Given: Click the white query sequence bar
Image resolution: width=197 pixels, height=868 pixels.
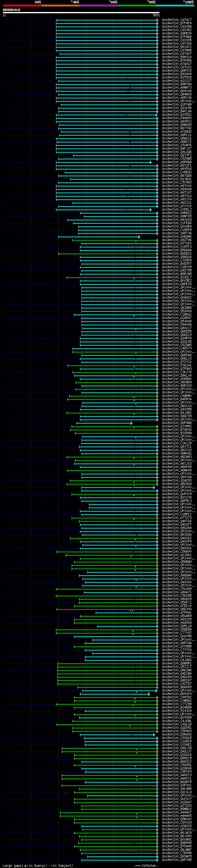Looking at the screenshot, I should click(81, 13).
